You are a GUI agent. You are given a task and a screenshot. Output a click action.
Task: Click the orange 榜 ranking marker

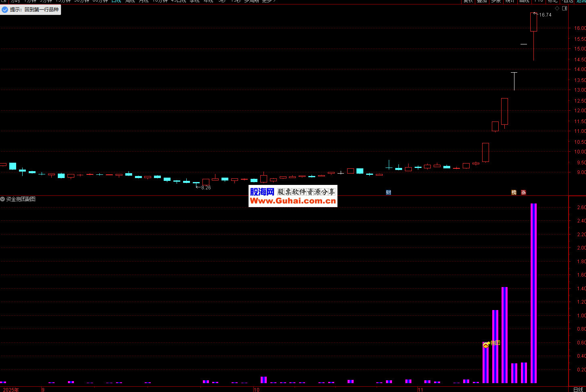coord(514,193)
